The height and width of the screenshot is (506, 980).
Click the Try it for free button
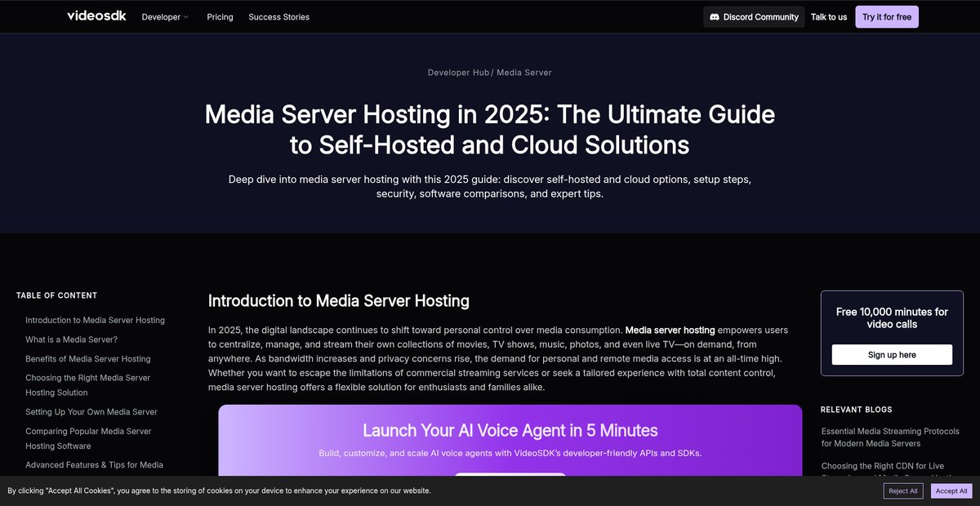(x=887, y=16)
